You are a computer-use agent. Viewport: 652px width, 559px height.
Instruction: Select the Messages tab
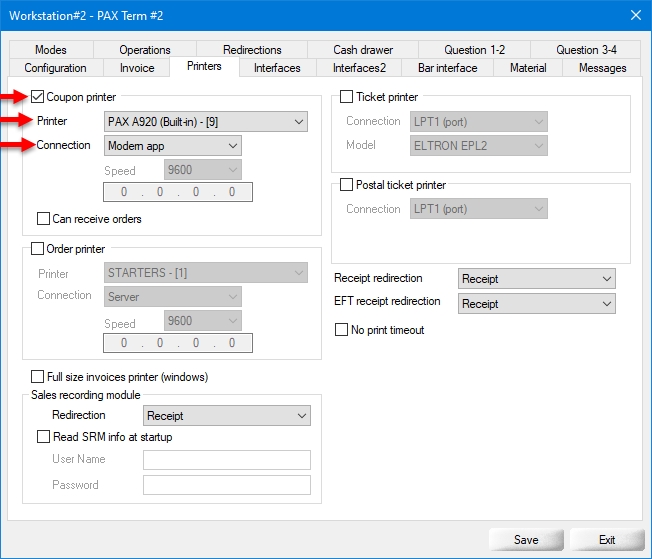(601, 68)
